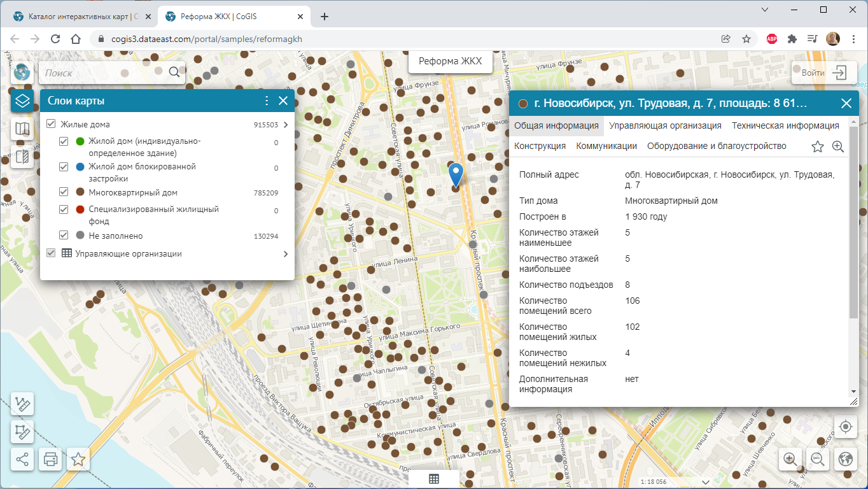Click the map layers icon
This screenshot has width=868, height=489.
click(22, 101)
